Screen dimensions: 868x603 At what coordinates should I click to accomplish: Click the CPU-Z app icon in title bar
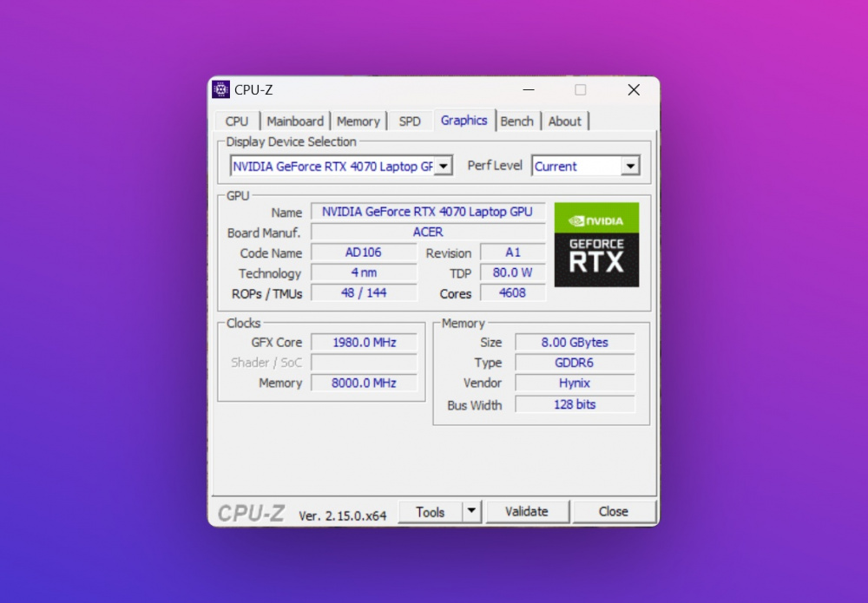(x=221, y=89)
